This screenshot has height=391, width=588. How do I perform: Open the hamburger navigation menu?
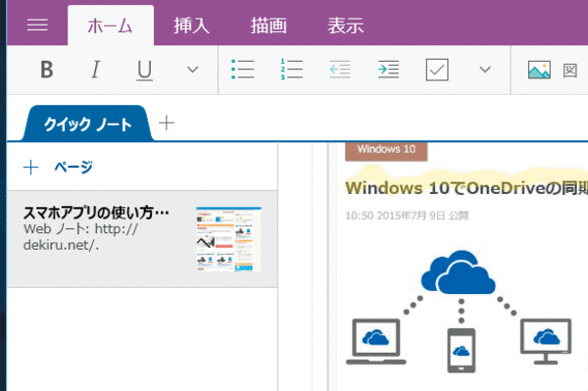click(x=37, y=25)
